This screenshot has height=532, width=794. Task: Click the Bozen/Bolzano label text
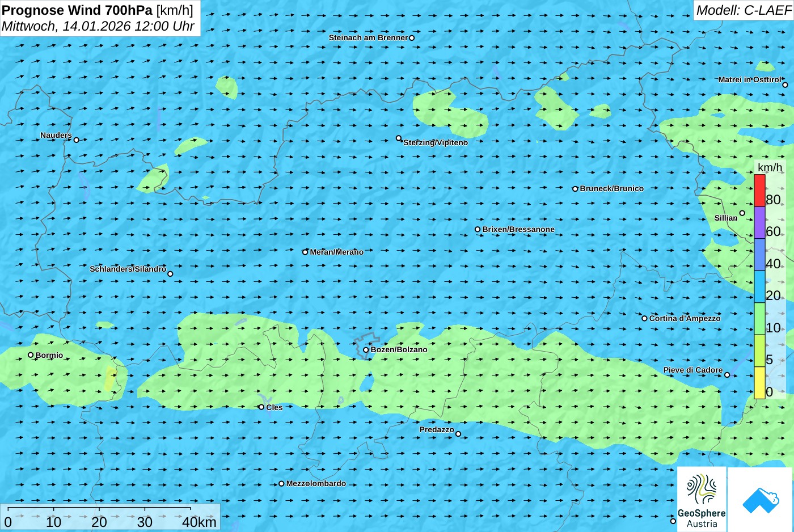(399, 349)
